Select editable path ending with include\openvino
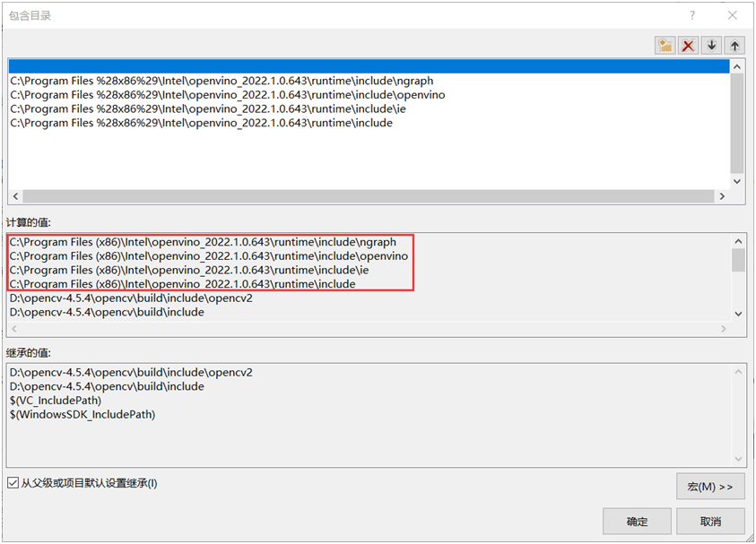The width and height of the screenshot is (756, 544). (228, 95)
